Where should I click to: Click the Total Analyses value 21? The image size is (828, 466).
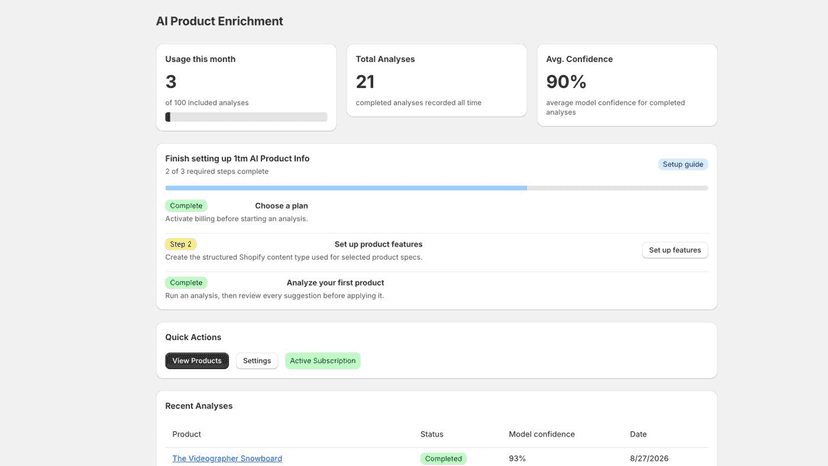[x=365, y=81]
